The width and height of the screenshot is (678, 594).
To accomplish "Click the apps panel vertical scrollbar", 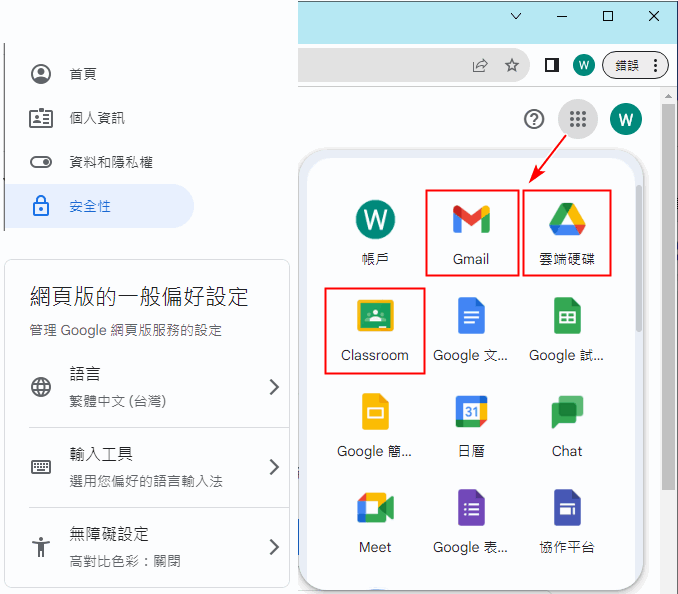I will [639, 260].
